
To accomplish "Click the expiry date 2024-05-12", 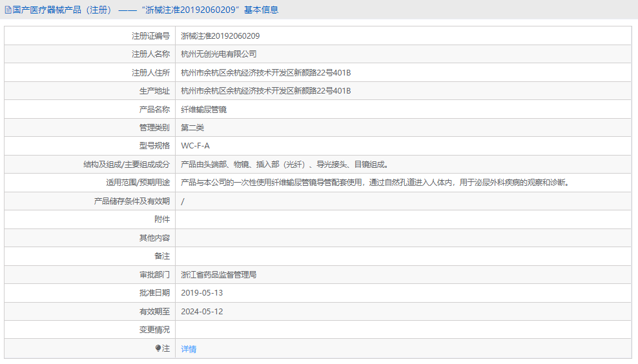I will 202,312.
